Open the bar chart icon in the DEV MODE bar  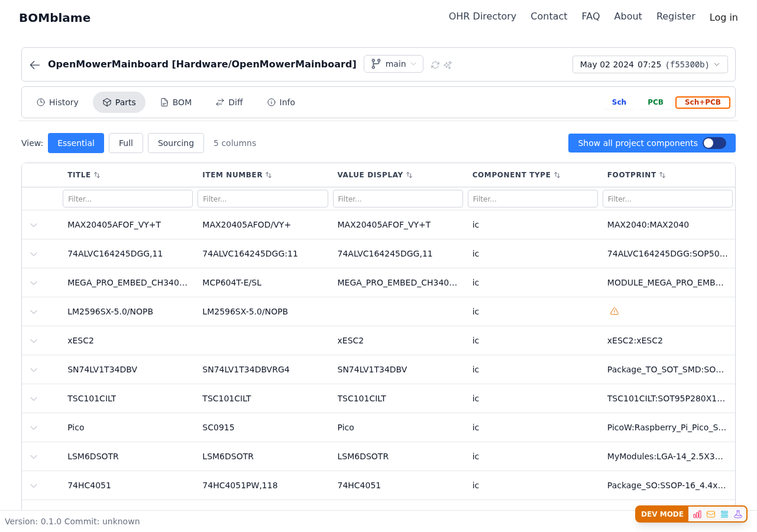click(x=697, y=514)
